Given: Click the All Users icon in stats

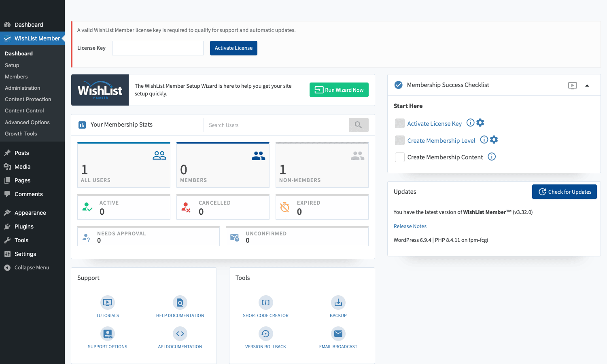Looking at the screenshot, I should [159, 155].
